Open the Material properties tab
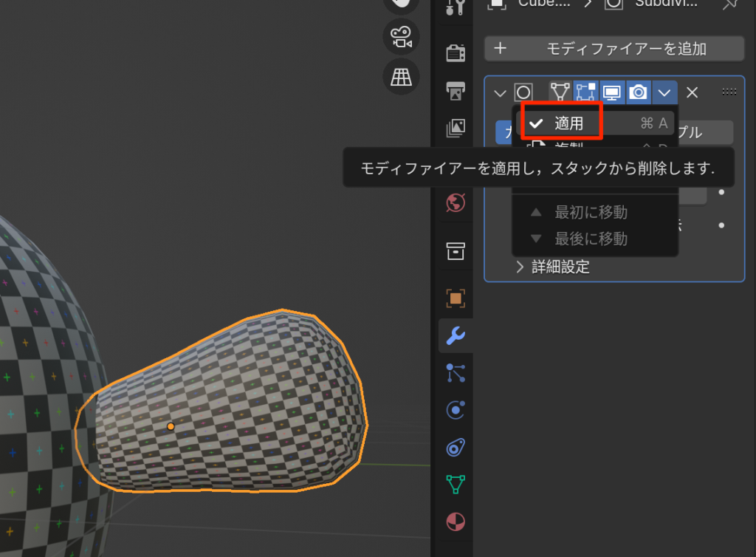 point(456,522)
